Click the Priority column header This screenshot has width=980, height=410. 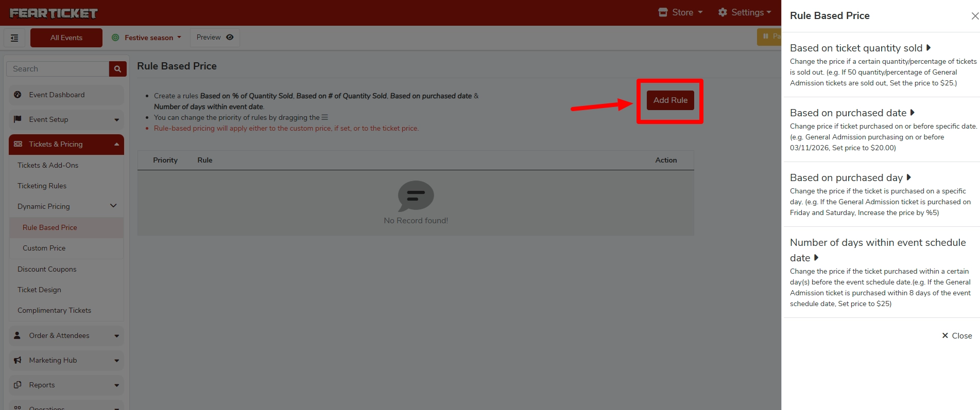[x=165, y=160]
